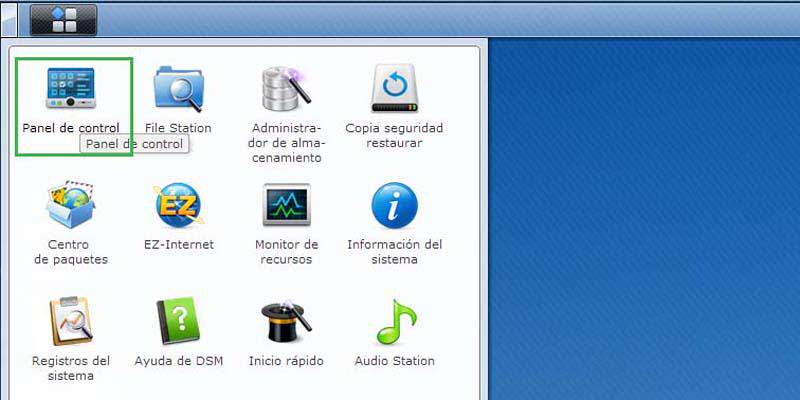This screenshot has height=400, width=800.
Task: Click the 'Centro de paquetes' label
Action: click(x=71, y=252)
